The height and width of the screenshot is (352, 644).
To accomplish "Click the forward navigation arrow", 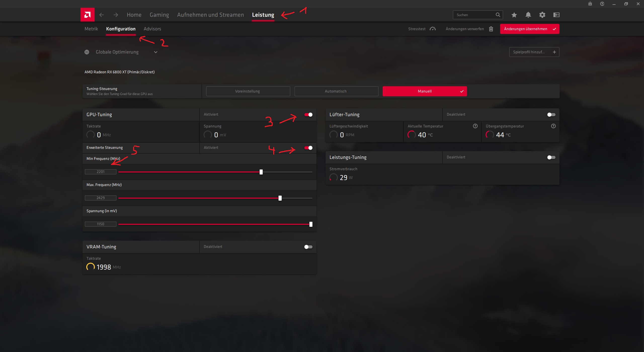I will (x=116, y=15).
